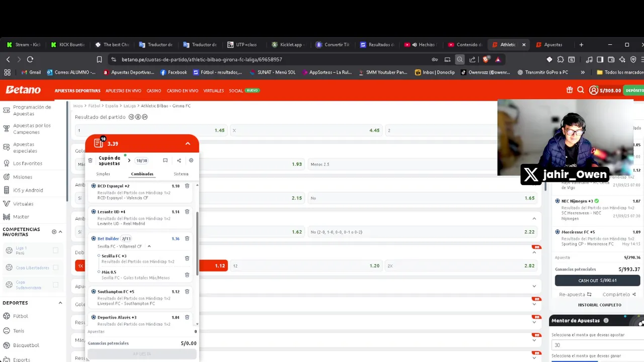Switch to Sistema tab
This screenshot has width=644, height=362.
(x=181, y=174)
